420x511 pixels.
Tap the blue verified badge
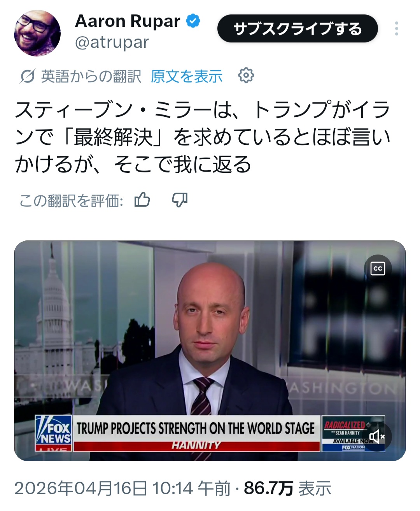click(x=193, y=21)
